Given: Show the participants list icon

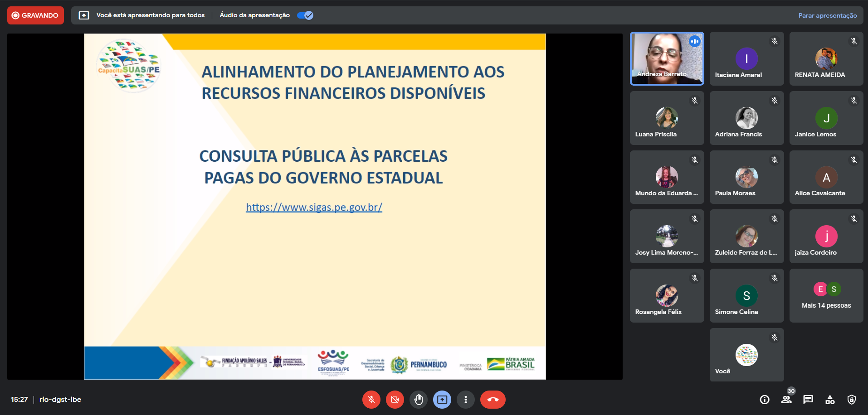Looking at the screenshot, I should tap(786, 400).
